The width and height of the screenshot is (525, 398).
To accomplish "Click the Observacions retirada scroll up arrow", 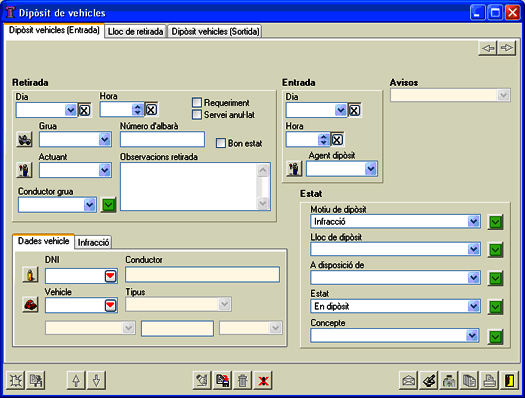I will coord(263,170).
